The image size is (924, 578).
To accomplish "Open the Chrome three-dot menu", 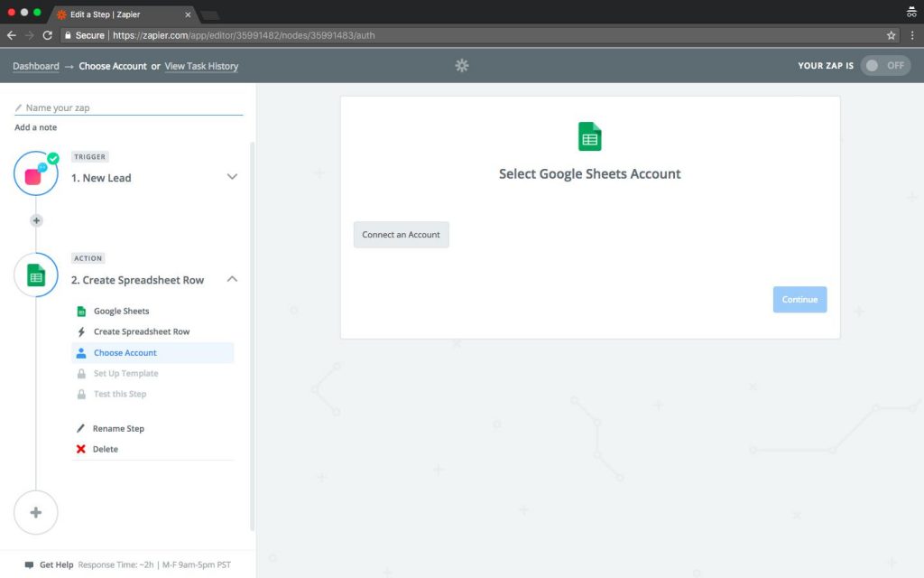I will [x=912, y=35].
